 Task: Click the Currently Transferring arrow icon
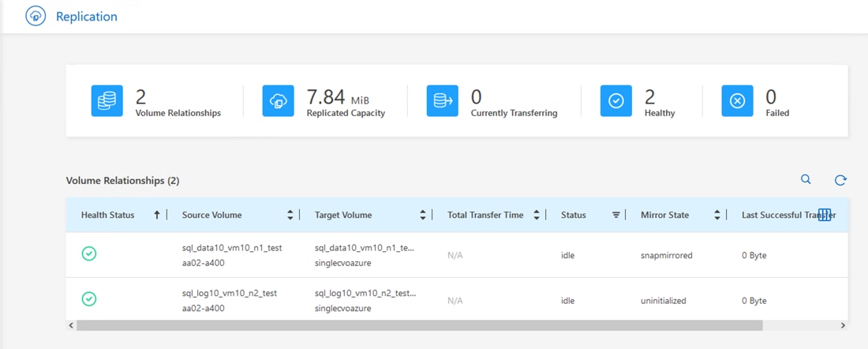tap(443, 101)
